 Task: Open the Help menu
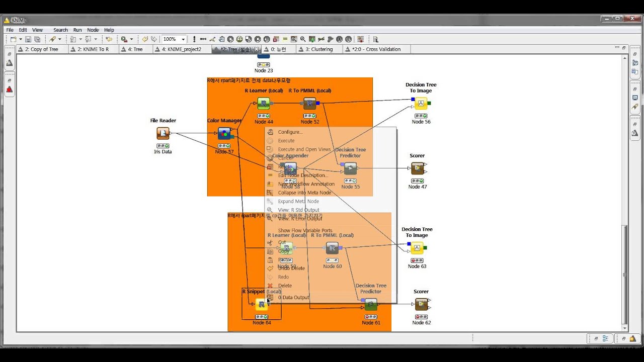click(109, 30)
